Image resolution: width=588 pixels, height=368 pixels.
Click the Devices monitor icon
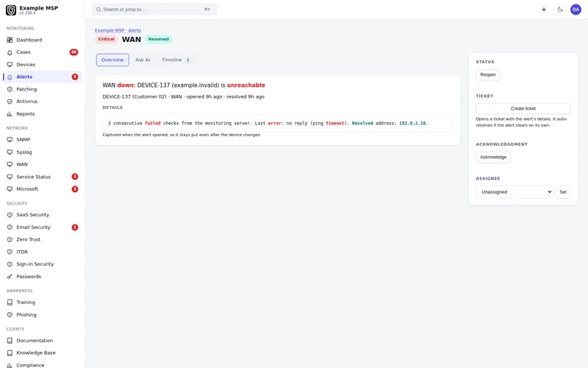click(x=10, y=65)
